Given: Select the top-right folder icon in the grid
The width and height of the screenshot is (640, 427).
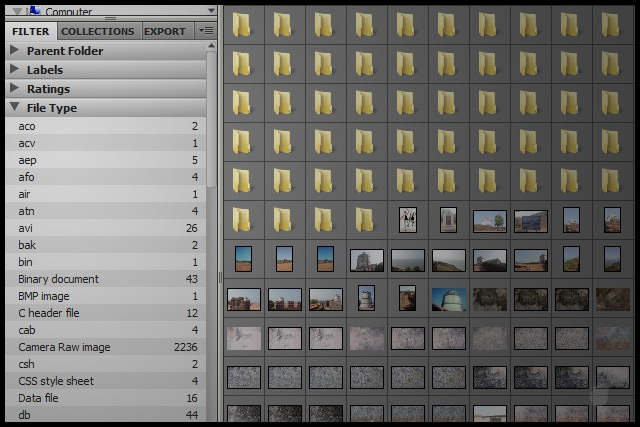Looking at the screenshot, I should click(611, 24).
